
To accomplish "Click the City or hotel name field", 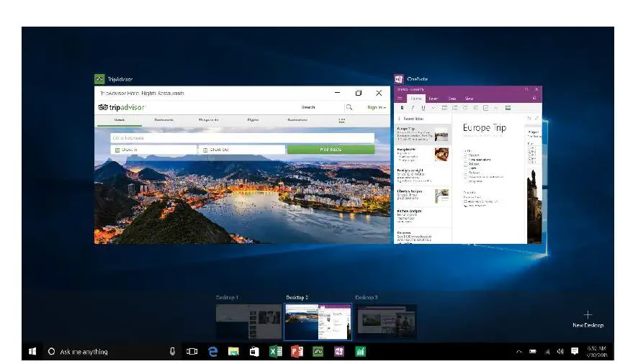I will [243, 138].
